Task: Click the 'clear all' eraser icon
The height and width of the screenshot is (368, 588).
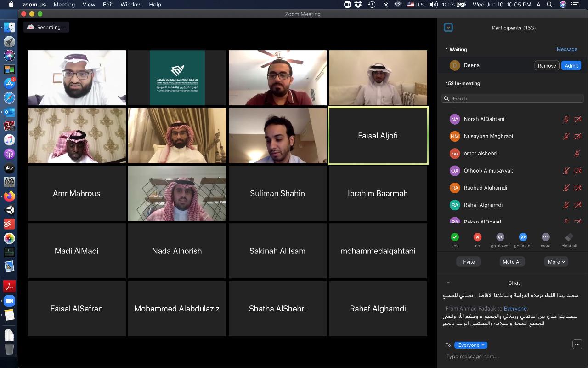Action: coord(569,237)
